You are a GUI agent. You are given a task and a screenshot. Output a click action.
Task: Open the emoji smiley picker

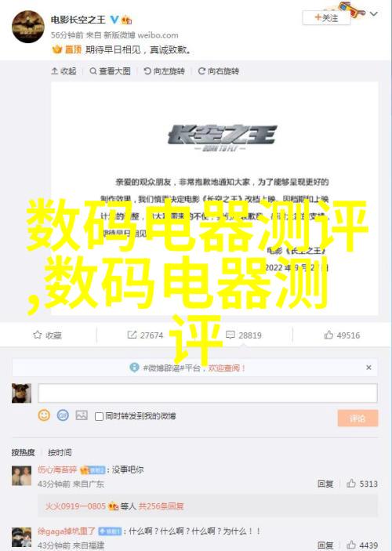44,415
